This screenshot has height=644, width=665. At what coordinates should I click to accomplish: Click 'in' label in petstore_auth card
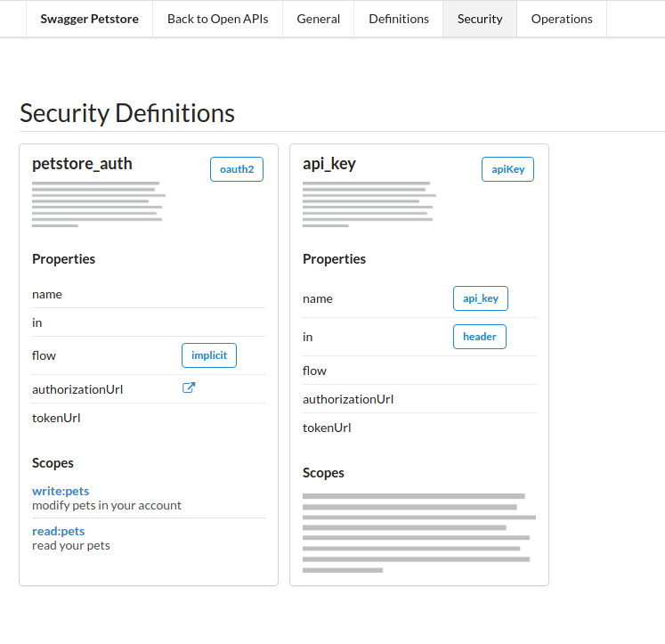pos(36,322)
